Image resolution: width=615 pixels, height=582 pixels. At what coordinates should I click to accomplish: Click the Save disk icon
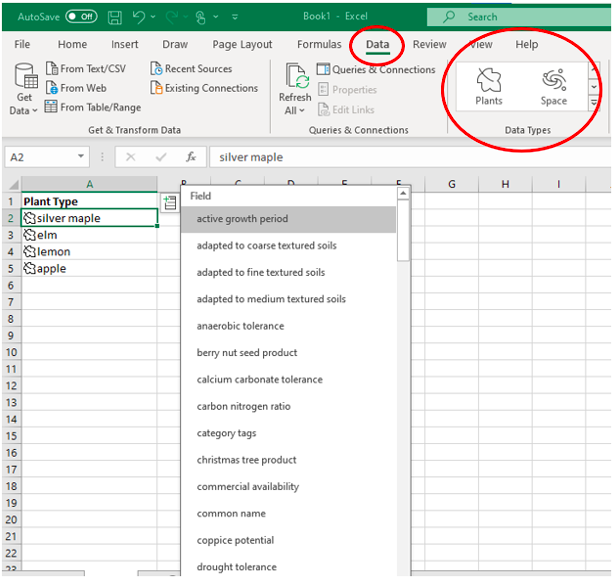click(x=115, y=17)
